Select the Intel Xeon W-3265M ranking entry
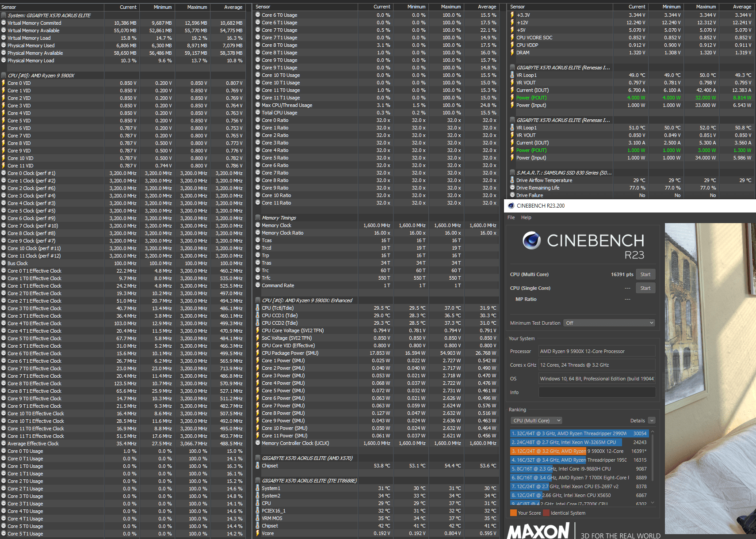This screenshot has width=756, height=539. click(x=579, y=442)
